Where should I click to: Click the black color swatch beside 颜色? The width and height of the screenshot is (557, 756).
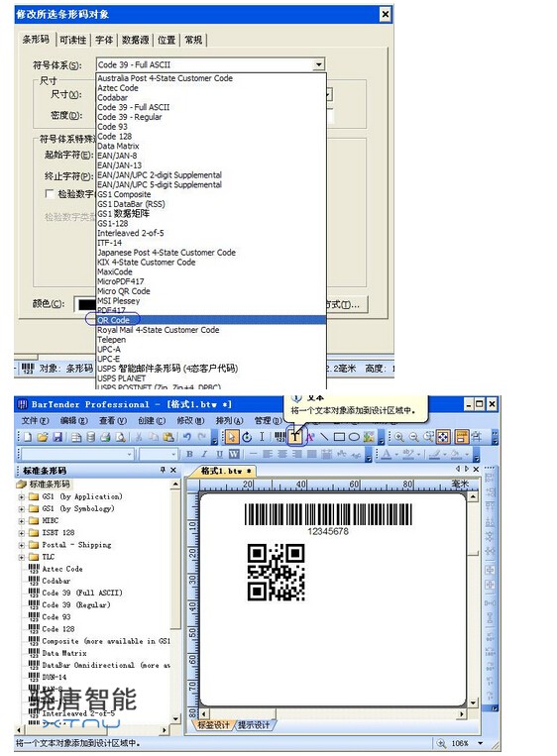click(x=86, y=304)
